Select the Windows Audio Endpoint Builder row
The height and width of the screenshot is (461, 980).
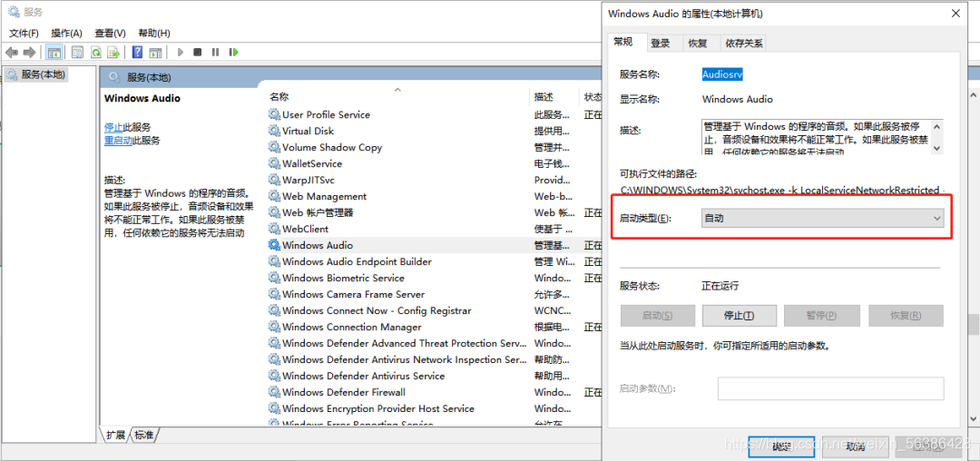[357, 261]
